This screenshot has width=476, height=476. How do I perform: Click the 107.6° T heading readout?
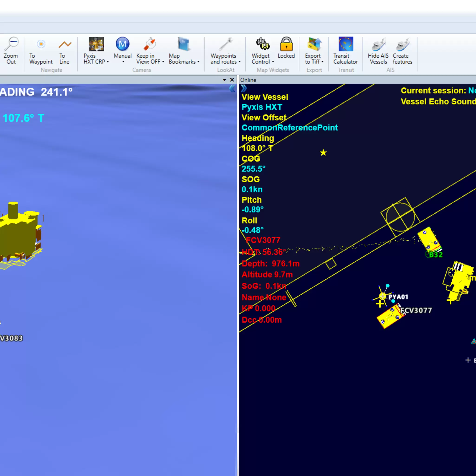tap(23, 118)
